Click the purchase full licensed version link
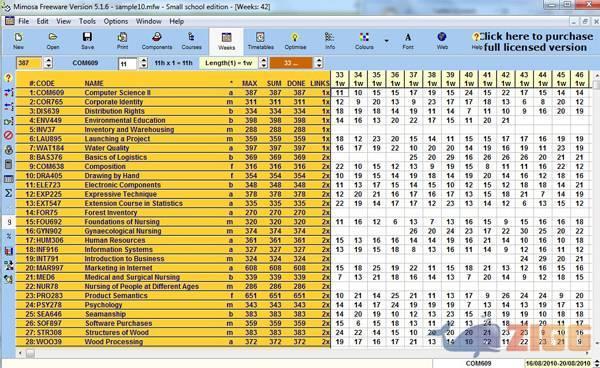The width and height of the screenshot is (600, 368). click(x=536, y=42)
